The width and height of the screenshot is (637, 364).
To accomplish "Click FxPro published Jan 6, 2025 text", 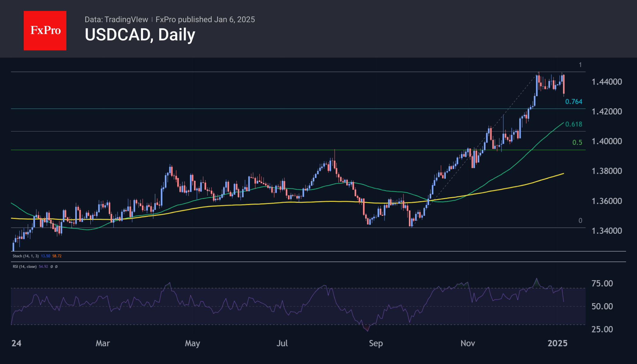I will point(205,19).
